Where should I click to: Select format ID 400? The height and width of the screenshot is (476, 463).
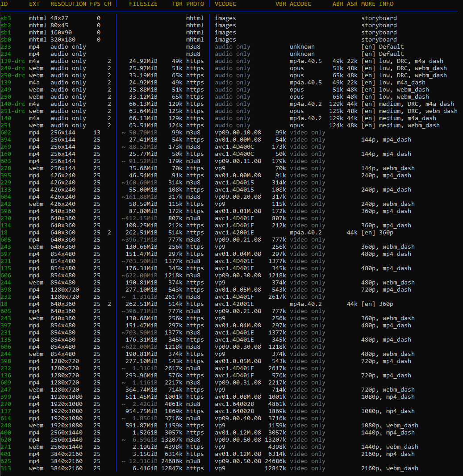[x=6, y=433]
